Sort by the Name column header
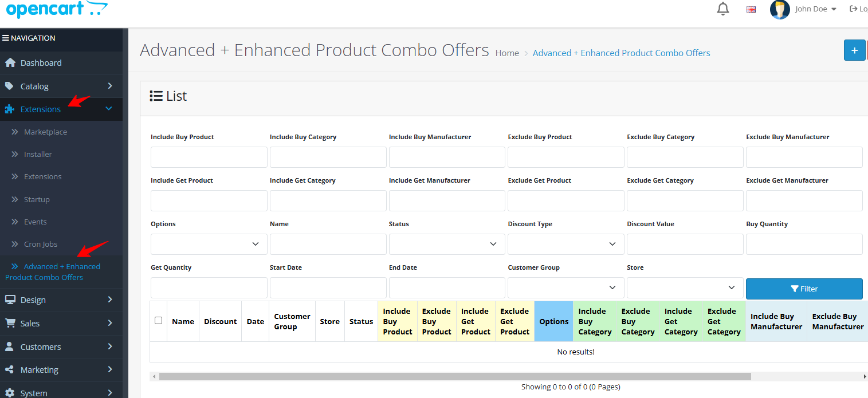The width and height of the screenshot is (868, 398). [x=183, y=321]
